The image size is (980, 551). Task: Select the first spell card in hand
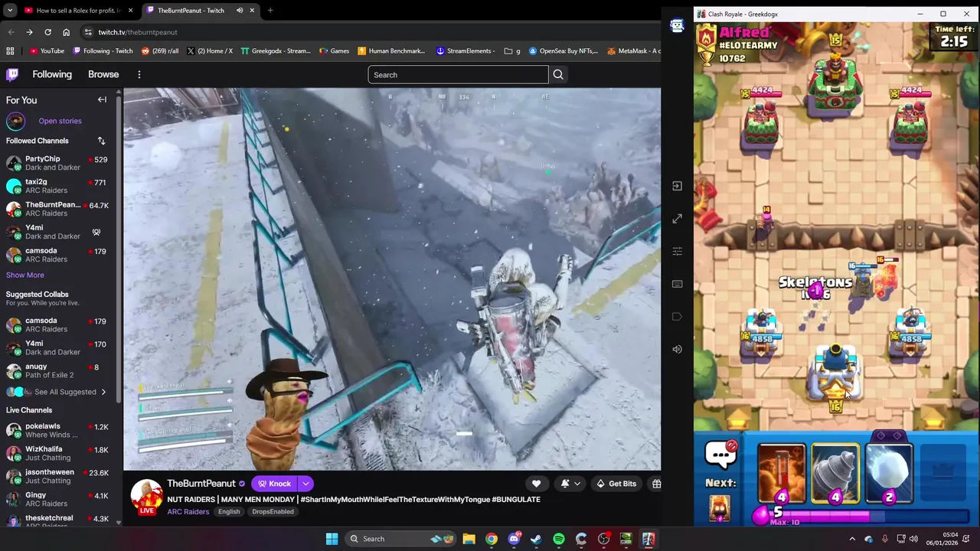(x=782, y=474)
